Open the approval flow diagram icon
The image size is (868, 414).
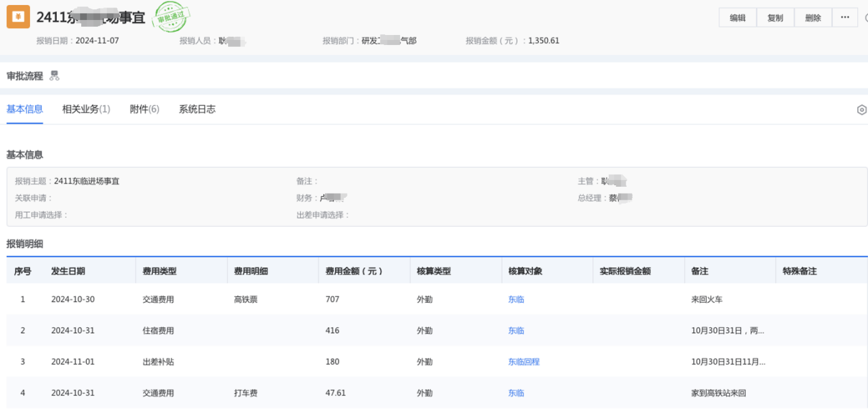pyautogui.click(x=54, y=76)
